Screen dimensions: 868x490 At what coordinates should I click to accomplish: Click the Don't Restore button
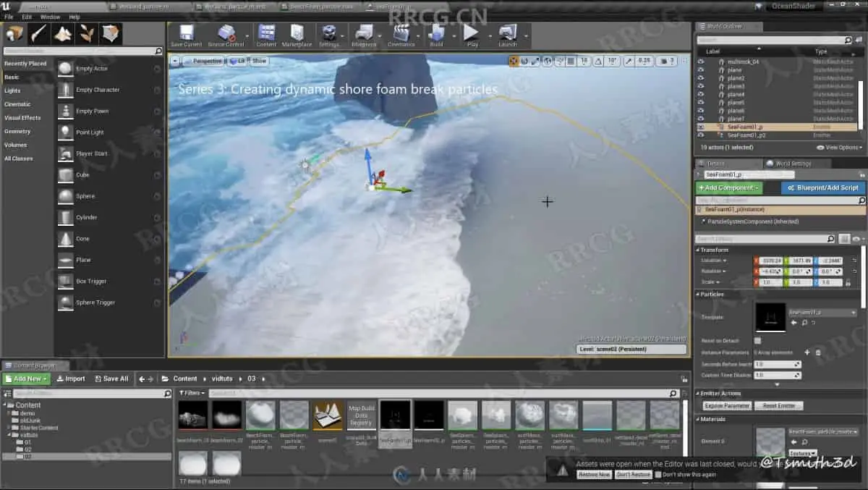[x=633, y=475]
